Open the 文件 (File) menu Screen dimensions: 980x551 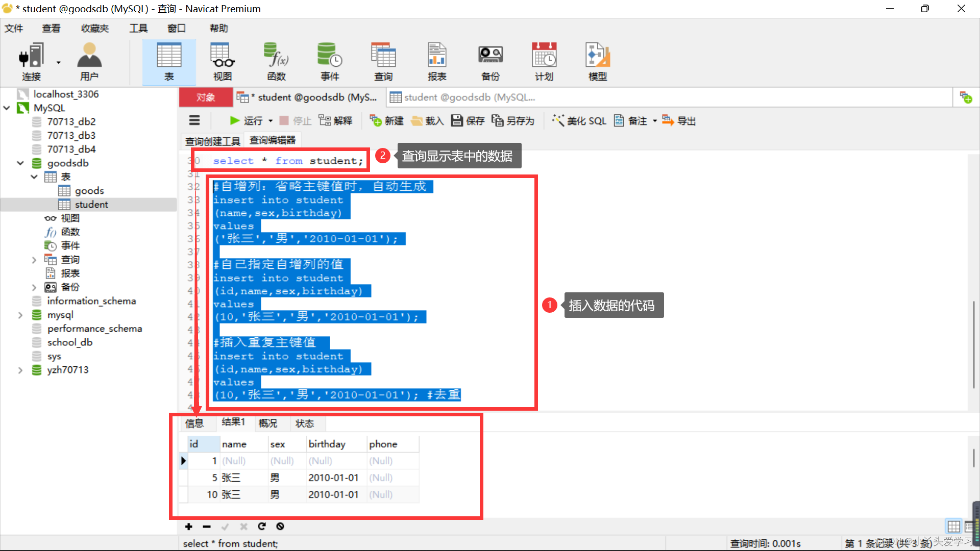[x=14, y=28]
